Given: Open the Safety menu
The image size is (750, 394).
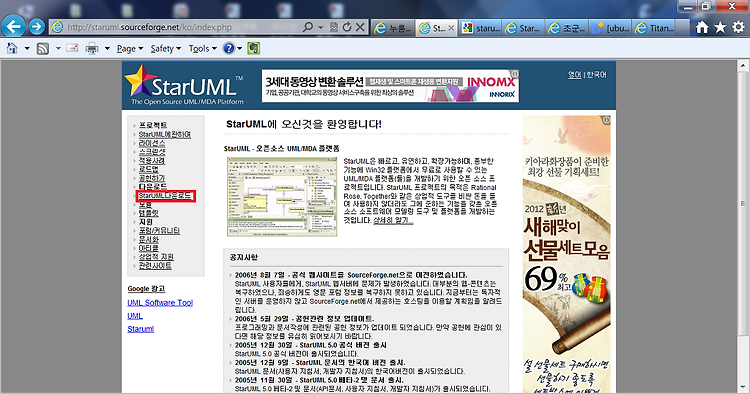Looking at the screenshot, I should [x=165, y=49].
